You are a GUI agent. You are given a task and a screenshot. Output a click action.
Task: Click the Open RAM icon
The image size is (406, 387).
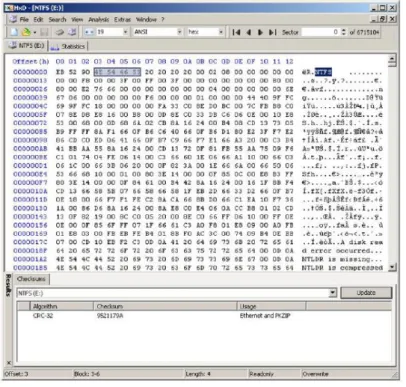click(x=59, y=32)
